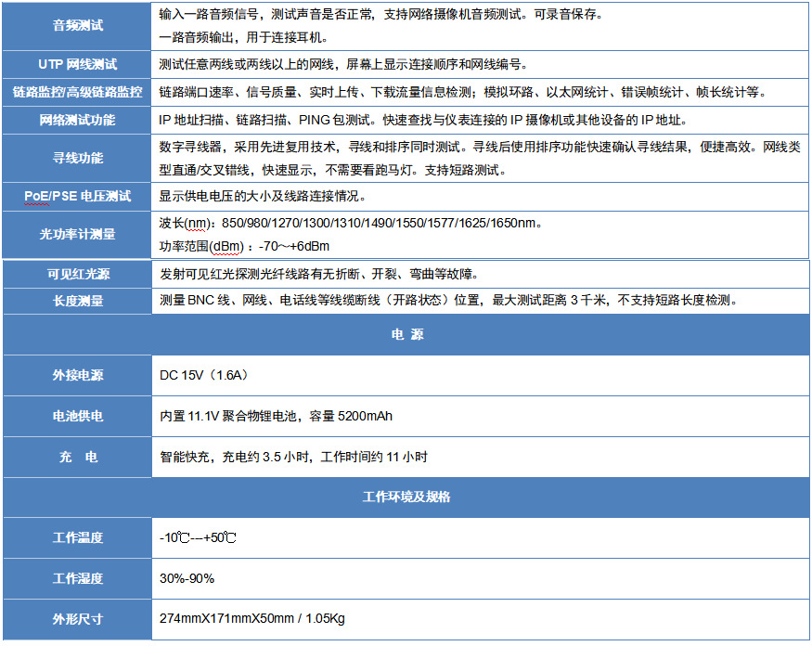
Task: Click the text IP 地址扫描、链路扫描、PING 包测试
Action: (x=423, y=120)
